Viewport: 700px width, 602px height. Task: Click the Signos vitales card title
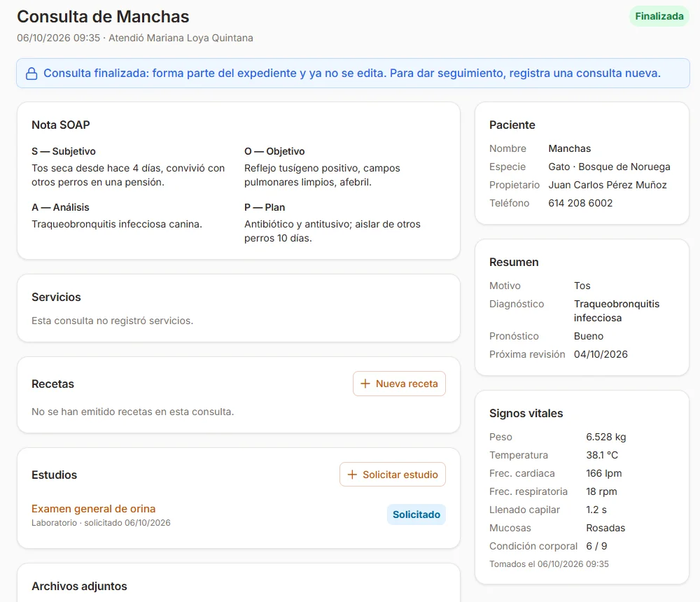526,414
